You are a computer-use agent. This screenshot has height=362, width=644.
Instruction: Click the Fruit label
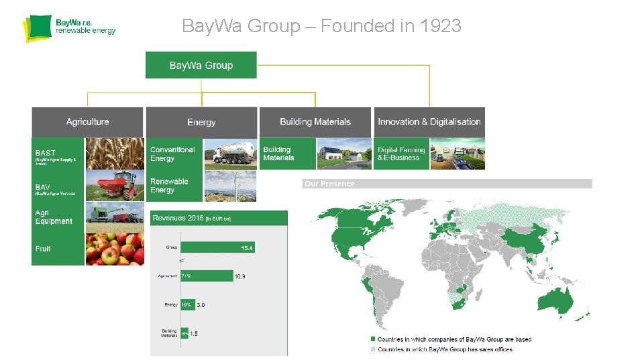point(43,249)
